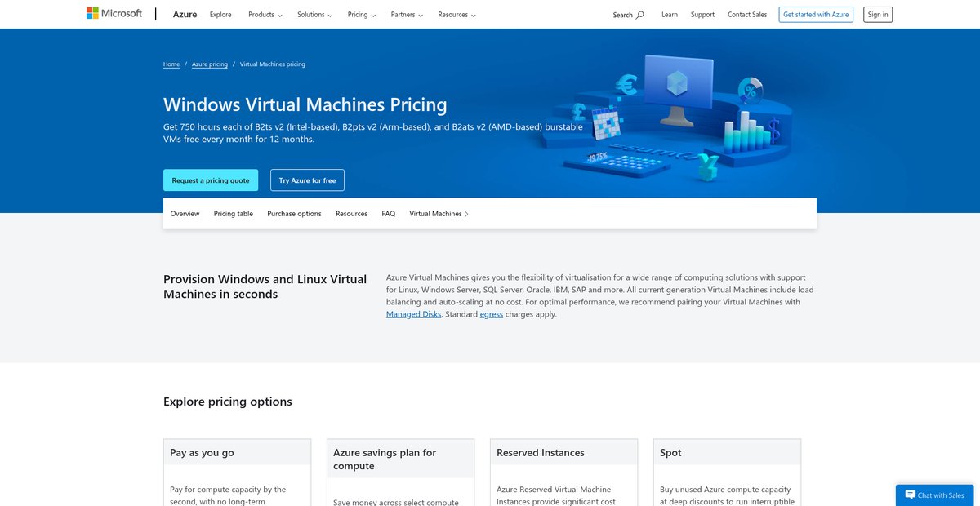Image resolution: width=980 pixels, height=506 pixels.
Task: Select the Resources tab in page navigation
Action: tap(351, 214)
